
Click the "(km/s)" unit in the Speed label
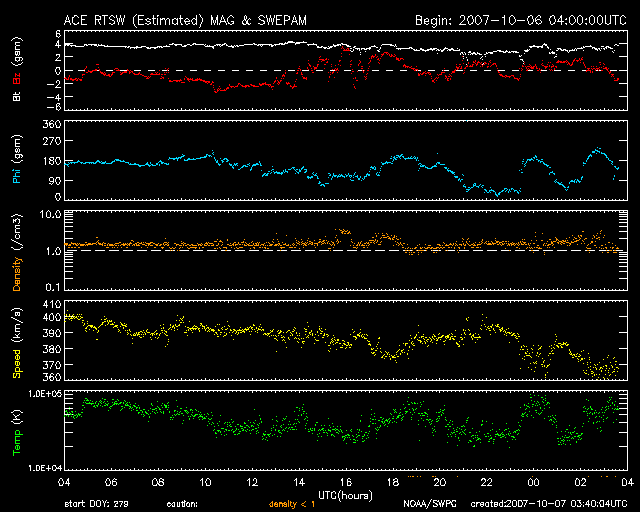point(17,325)
